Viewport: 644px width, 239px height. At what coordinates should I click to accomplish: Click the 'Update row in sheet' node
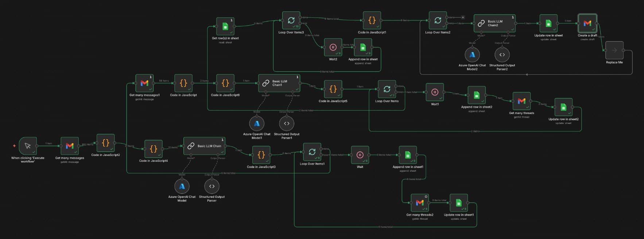pyautogui.click(x=548, y=23)
